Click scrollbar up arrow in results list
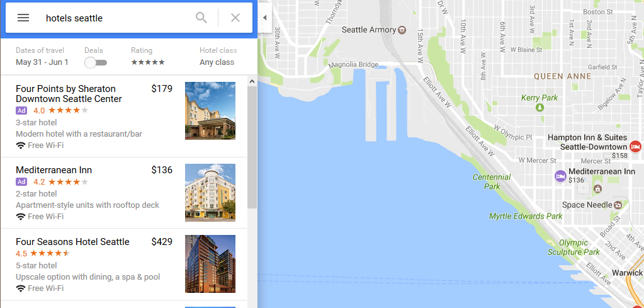The width and height of the screenshot is (644, 308). tap(252, 81)
